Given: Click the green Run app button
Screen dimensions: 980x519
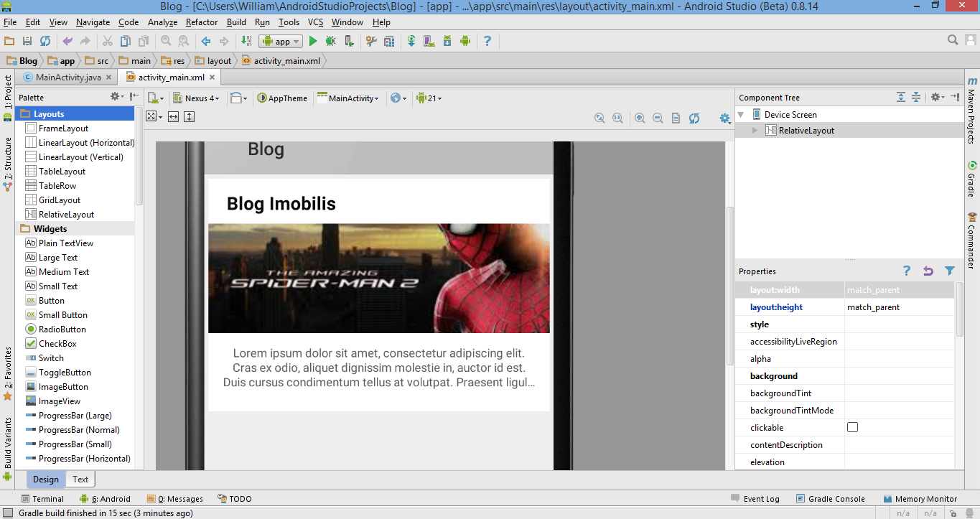Looking at the screenshot, I should (313, 42).
